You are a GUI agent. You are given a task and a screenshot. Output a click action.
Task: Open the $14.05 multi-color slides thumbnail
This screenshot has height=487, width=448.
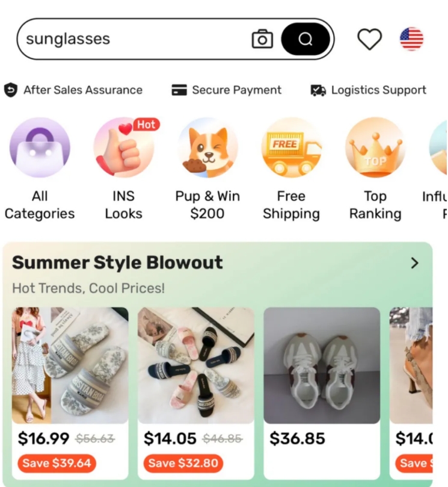pos(196,365)
